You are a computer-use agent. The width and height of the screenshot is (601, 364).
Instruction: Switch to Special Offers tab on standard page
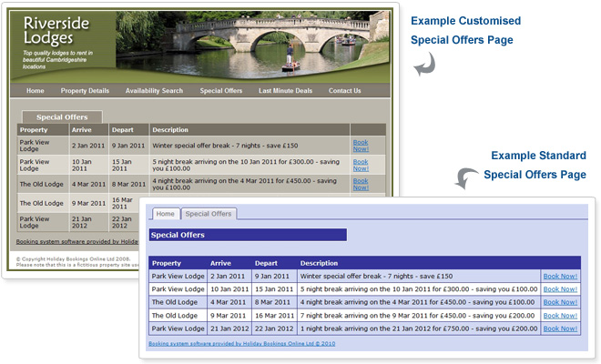[x=209, y=214]
